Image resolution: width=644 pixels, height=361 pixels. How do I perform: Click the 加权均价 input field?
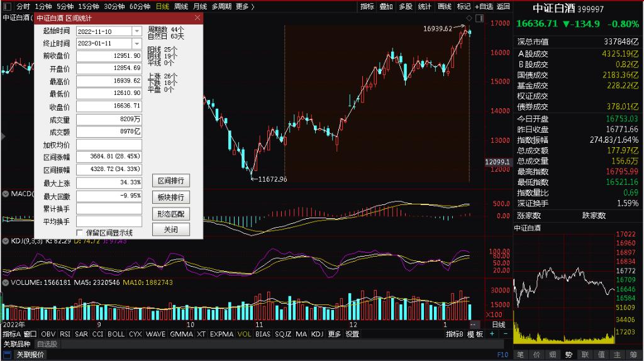coord(109,145)
